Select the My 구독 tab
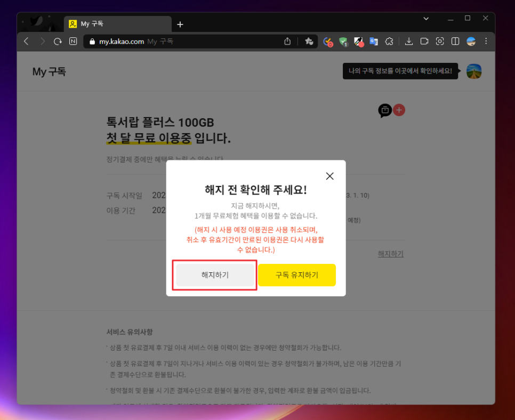515x420 pixels. point(118,24)
